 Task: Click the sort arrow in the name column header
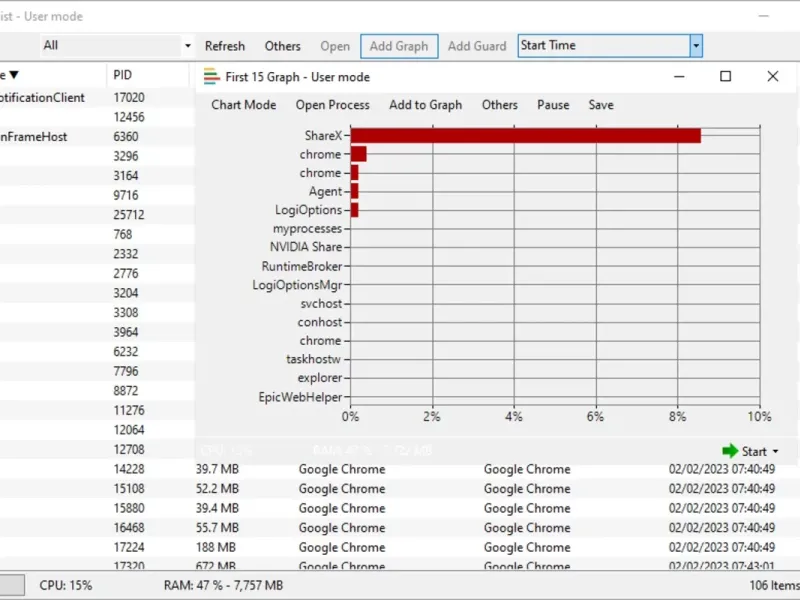point(14,76)
